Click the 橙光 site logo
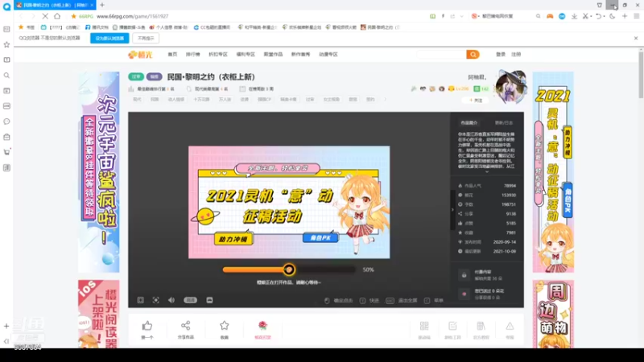This screenshot has width=644, height=362. click(x=140, y=55)
